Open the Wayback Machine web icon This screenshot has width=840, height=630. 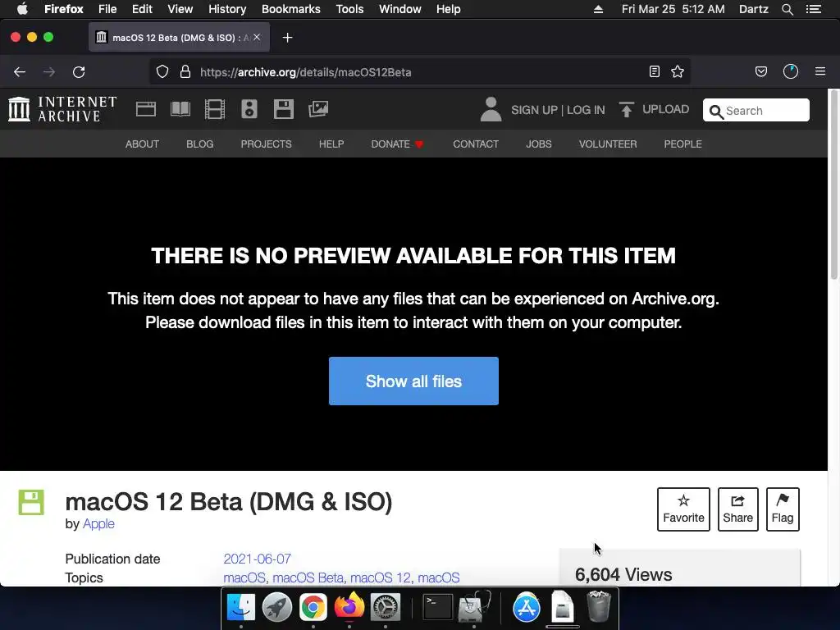point(146,109)
